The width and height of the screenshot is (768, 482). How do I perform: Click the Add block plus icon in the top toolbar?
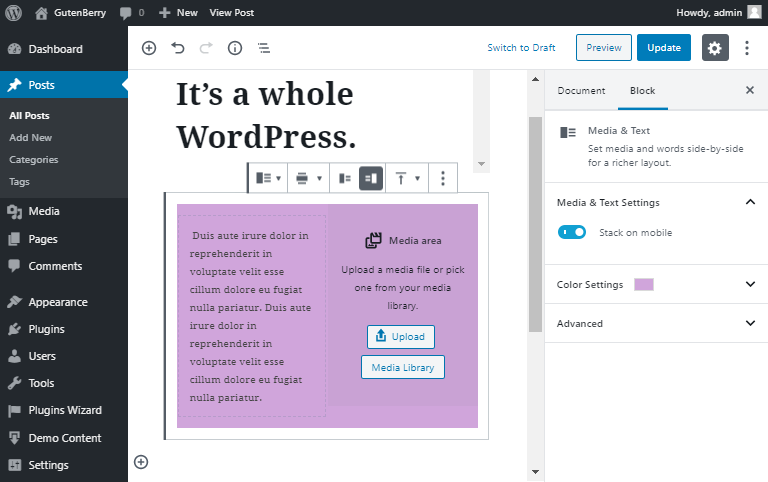coord(149,48)
